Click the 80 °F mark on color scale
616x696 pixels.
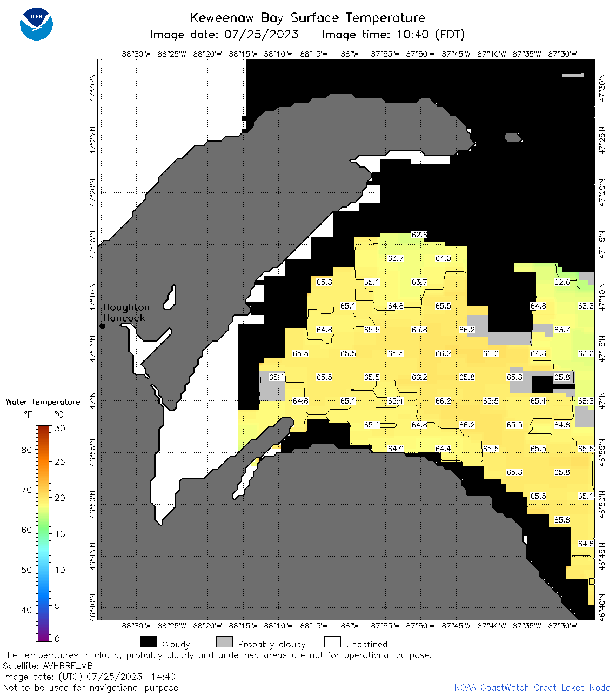click(26, 450)
